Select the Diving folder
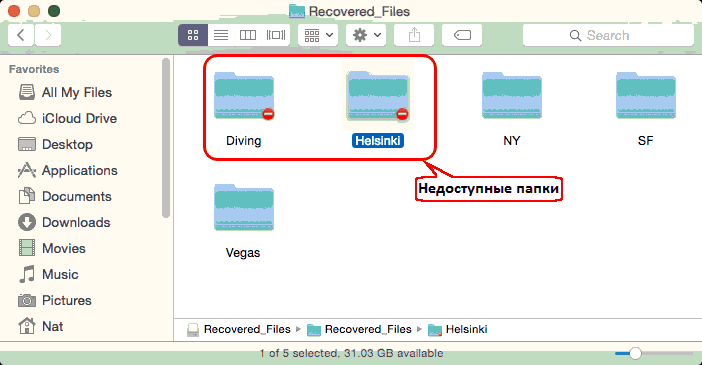 coord(244,107)
